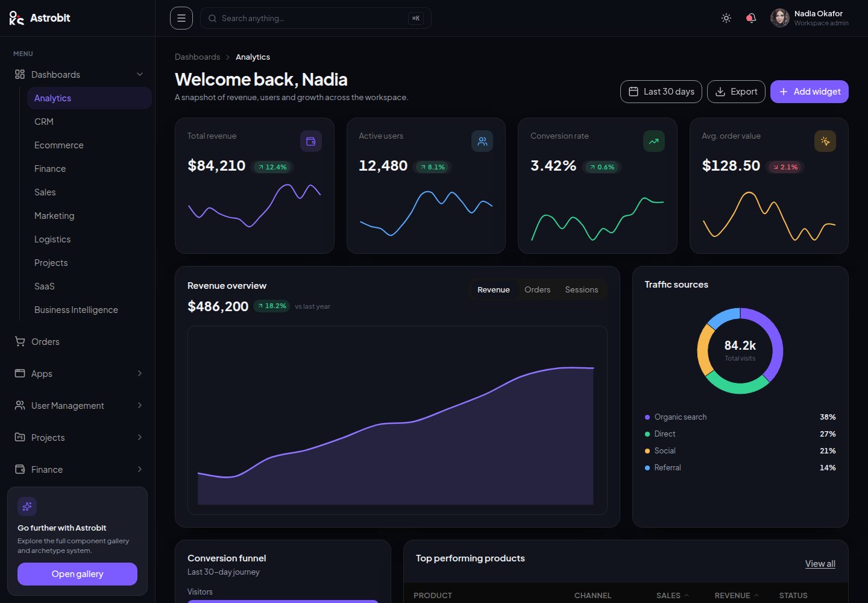Click the Apps window icon in sidebar
868x603 pixels.
point(20,373)
